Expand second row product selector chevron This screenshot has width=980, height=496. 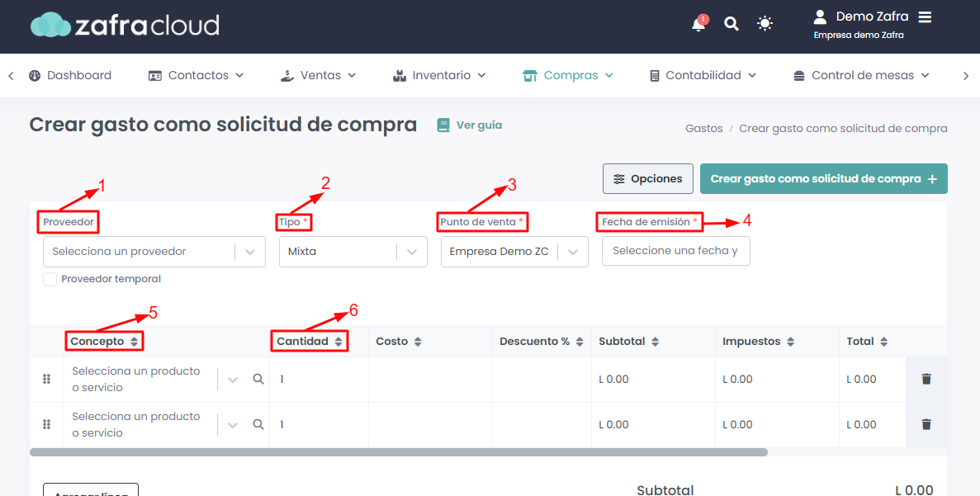point(233,425)
